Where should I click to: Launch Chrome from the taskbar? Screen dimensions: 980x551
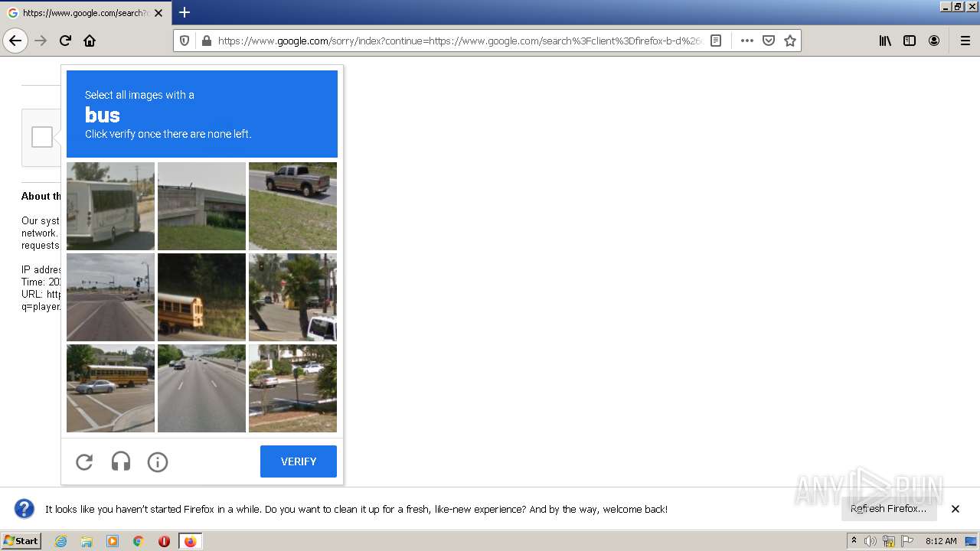pyautogui.click(x=139, y=541)
